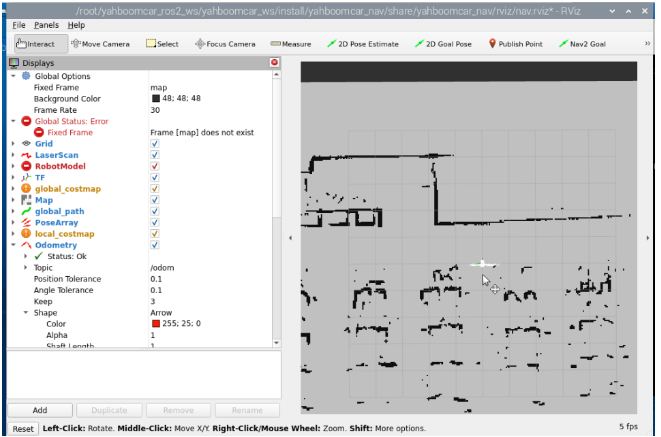The width and height of the screenshot is (661, 437).
Task: Close the Displays panel
Action: pos(274,62)
